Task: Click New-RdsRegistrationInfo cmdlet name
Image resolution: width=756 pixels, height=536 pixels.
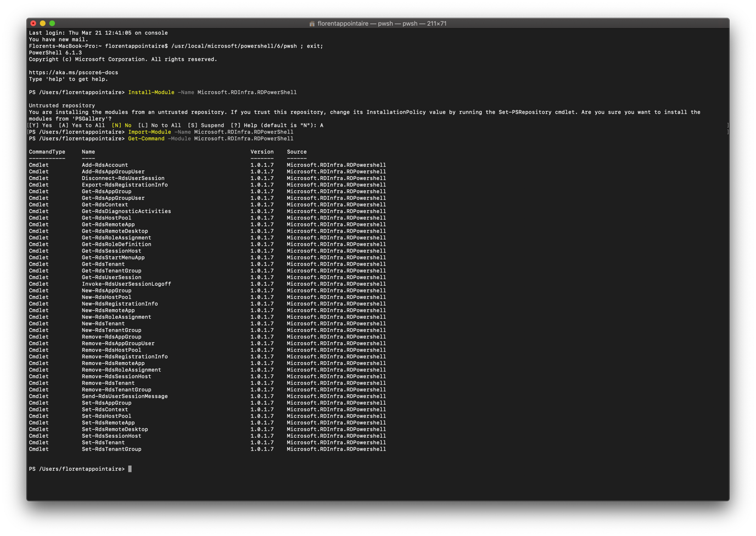Action: tap(120, 303)
